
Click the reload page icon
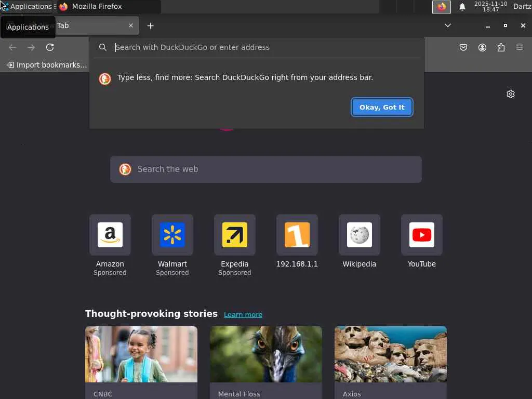tap(50, 47)
